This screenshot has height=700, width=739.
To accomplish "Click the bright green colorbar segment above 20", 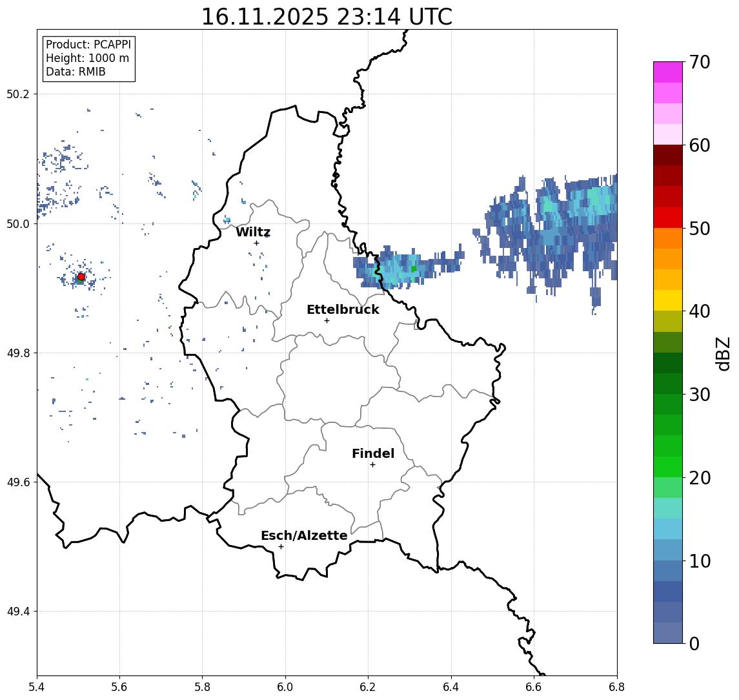I will pos(668,466).
